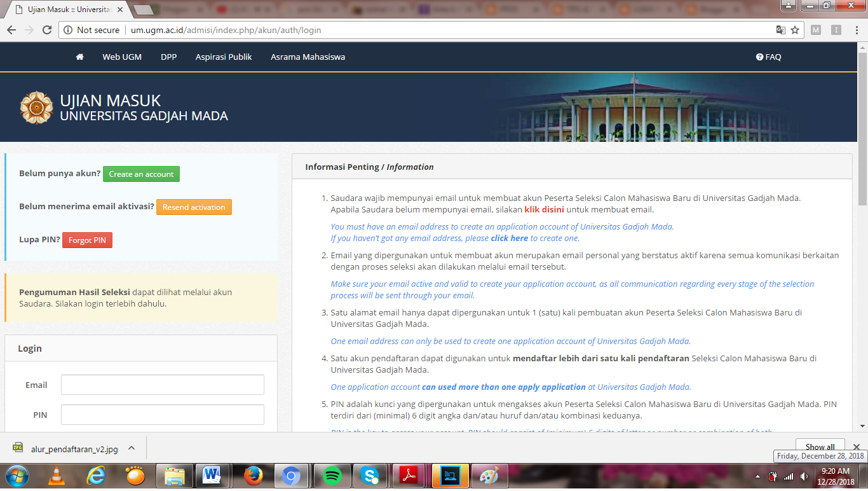Open File Explorer folder in taskbar
Screen dimensions: 868x491
174,476
